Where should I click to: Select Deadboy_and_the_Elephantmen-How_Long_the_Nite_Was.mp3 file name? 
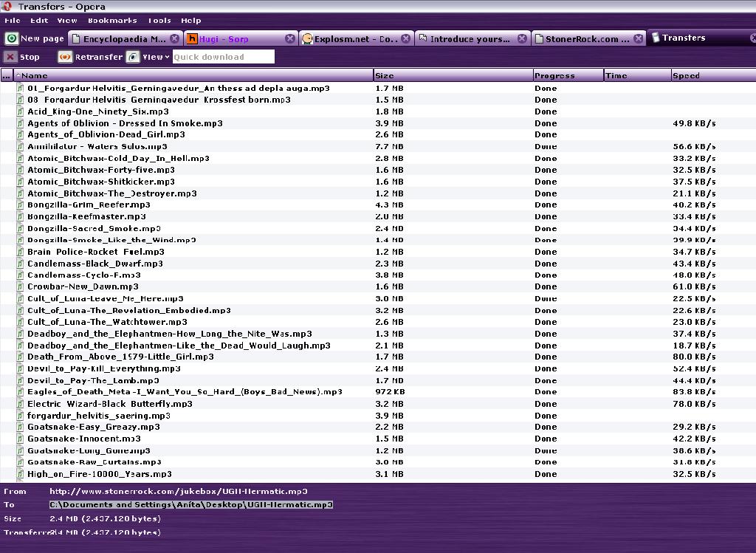pyautogui.click(x=170, y=334)
